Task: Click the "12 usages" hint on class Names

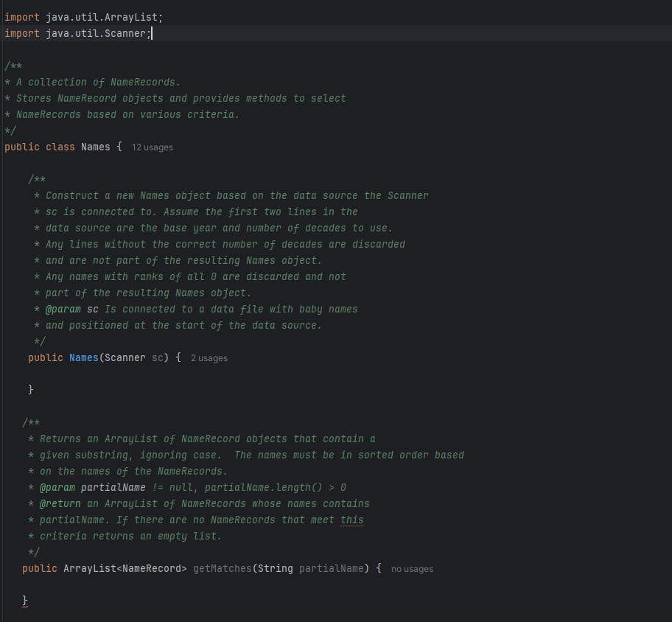Action: click(x=152, y=147)
